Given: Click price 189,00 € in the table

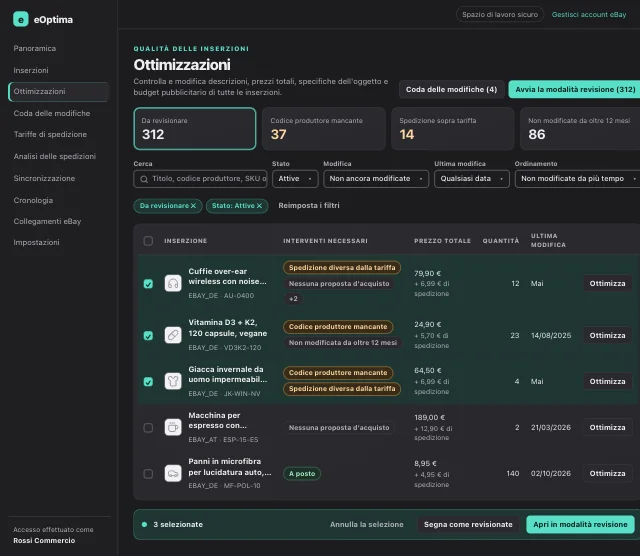Looking at the screenshot, I should (x=429, y=418).
